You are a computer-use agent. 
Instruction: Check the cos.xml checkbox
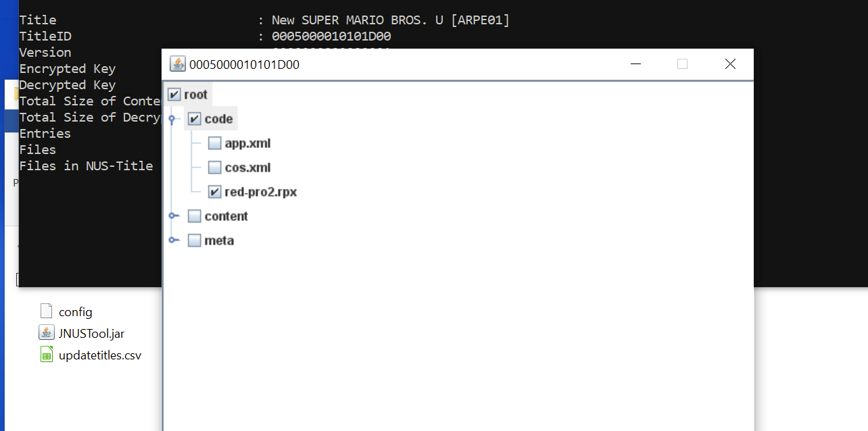[215, 168]
